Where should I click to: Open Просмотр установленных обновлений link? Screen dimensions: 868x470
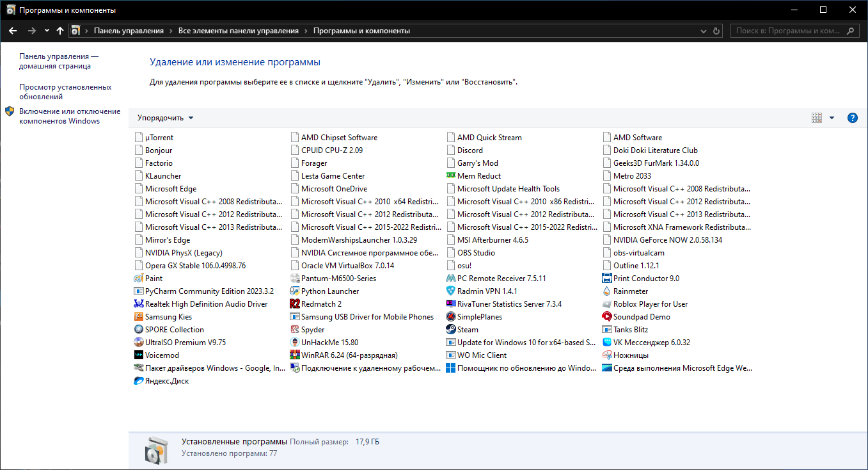tap(65, 92)
